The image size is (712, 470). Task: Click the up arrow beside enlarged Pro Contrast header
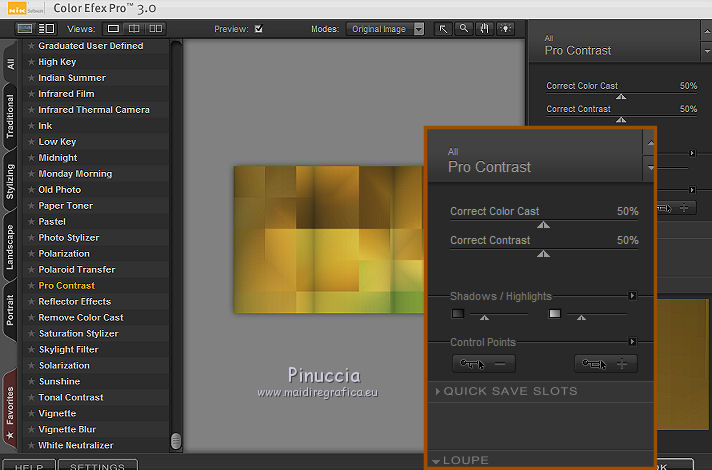point(650,143)
